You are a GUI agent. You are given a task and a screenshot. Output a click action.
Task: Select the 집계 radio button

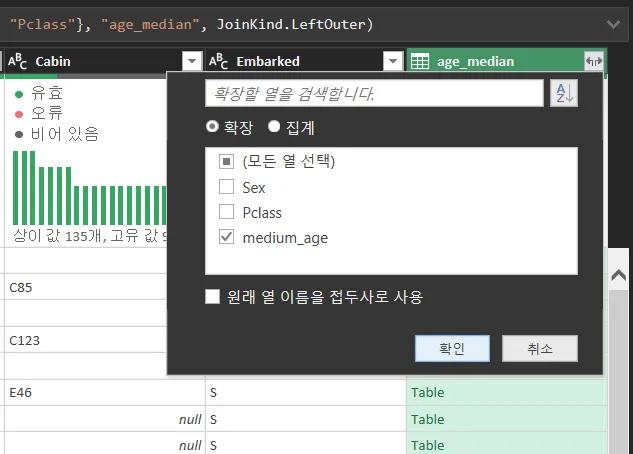(x=274, y=127)
